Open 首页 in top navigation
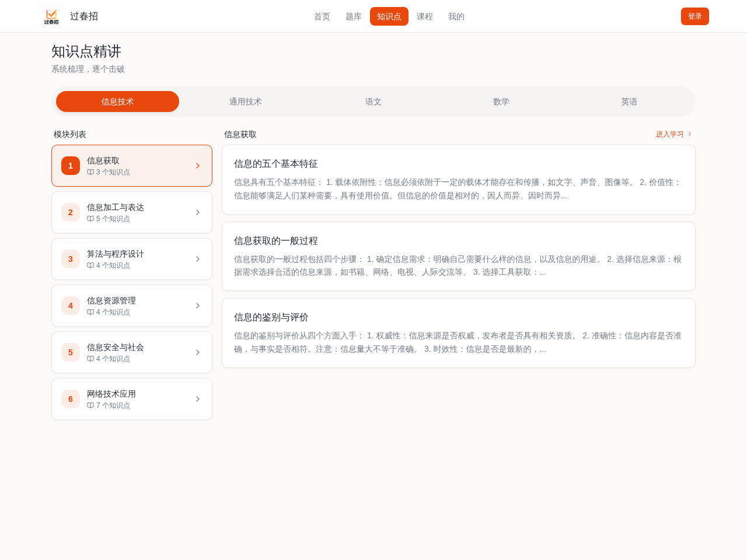This screenshot has height=560, width=747. coord(322,16)
